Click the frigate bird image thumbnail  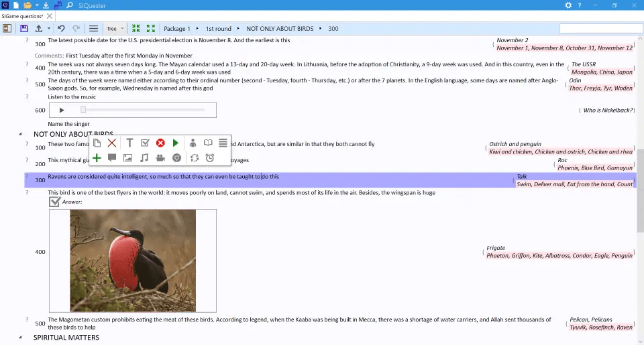point(133,261)
